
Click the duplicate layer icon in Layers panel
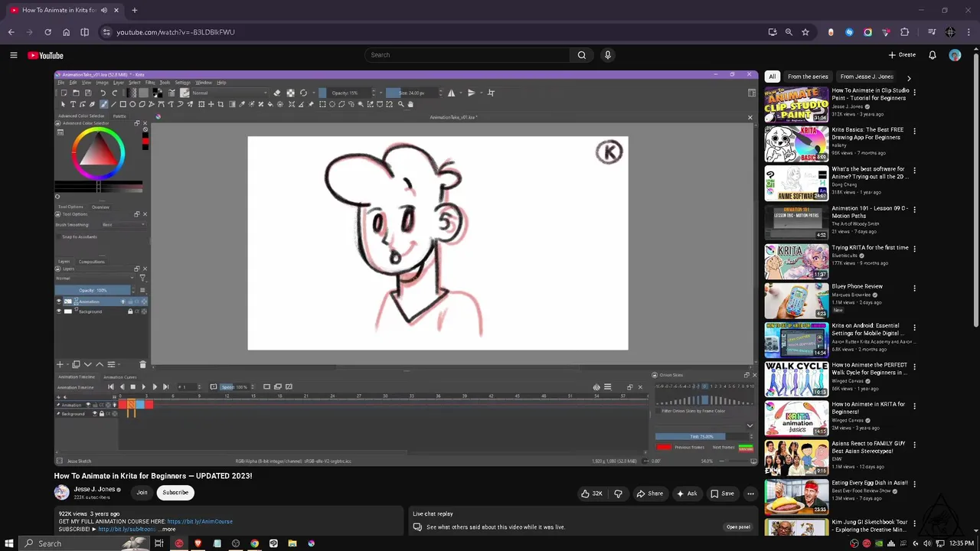(76, 364)
